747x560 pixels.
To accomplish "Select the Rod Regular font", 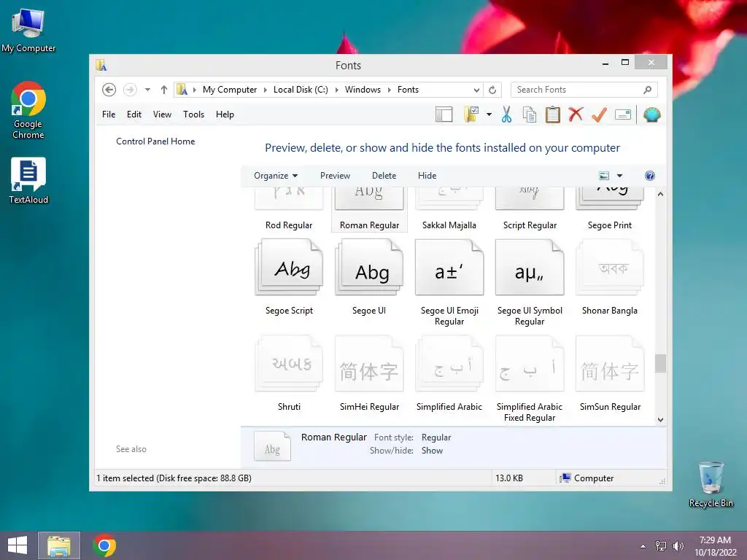I will (x=289, y=209).
